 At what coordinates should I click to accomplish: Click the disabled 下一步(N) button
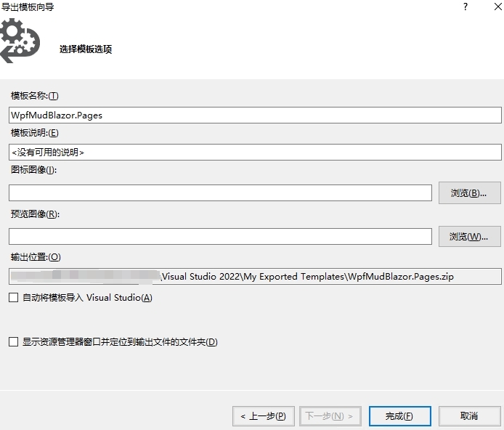(x=330, y=416)
